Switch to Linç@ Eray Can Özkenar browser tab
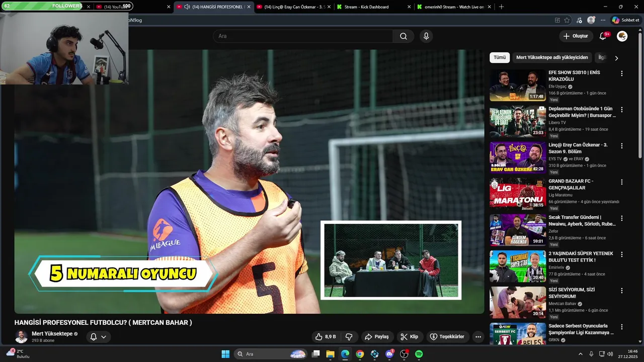 (x=293, y=7)
